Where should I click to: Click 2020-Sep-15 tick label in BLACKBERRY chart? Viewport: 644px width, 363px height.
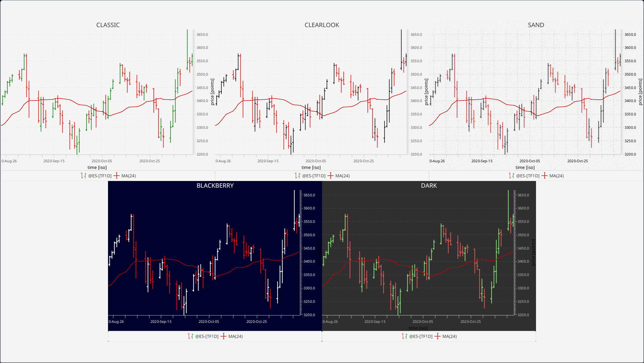pos(161,322)
